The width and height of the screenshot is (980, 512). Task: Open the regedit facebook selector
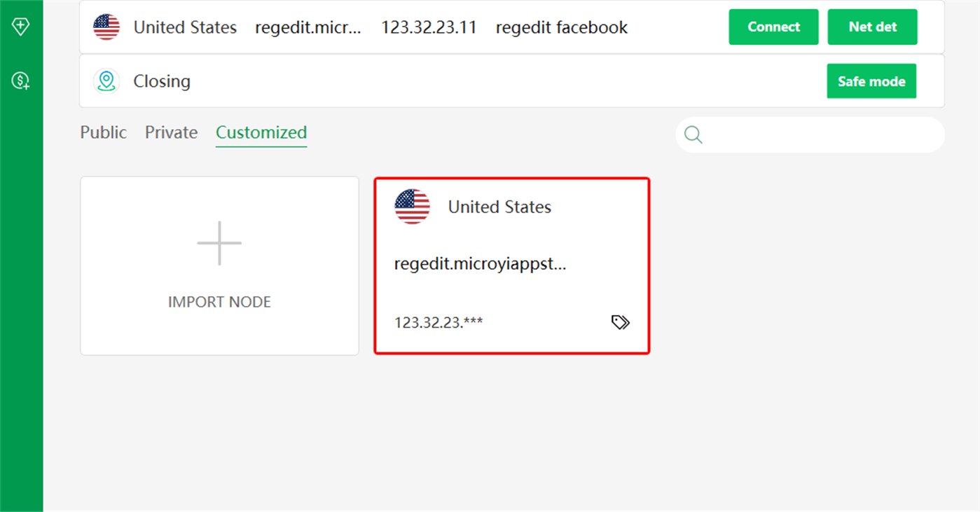tap(561, 27)
